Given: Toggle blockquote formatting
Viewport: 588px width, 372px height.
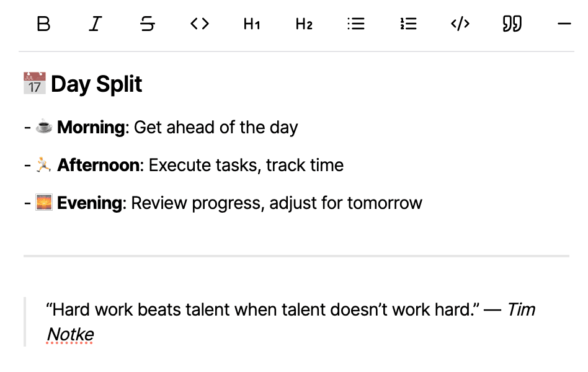Looking at the screenshot, I should [x=512, y=24].
